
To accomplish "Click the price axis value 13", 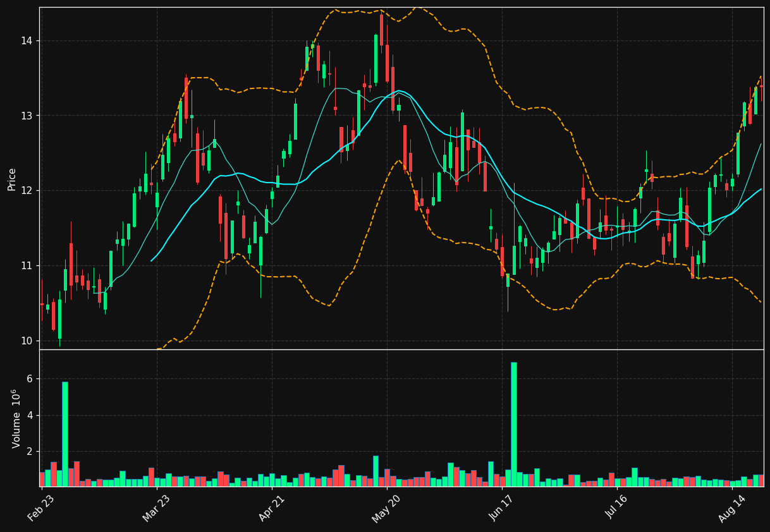I will 28,116.
